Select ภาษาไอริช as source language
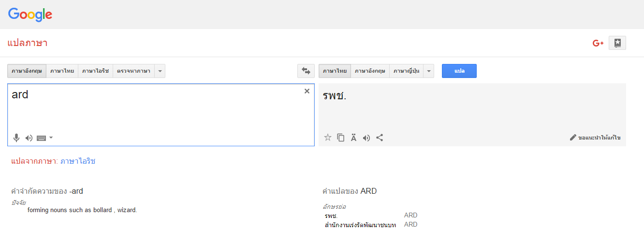Screen dimensions: 644x232 [x=96, y=71]
